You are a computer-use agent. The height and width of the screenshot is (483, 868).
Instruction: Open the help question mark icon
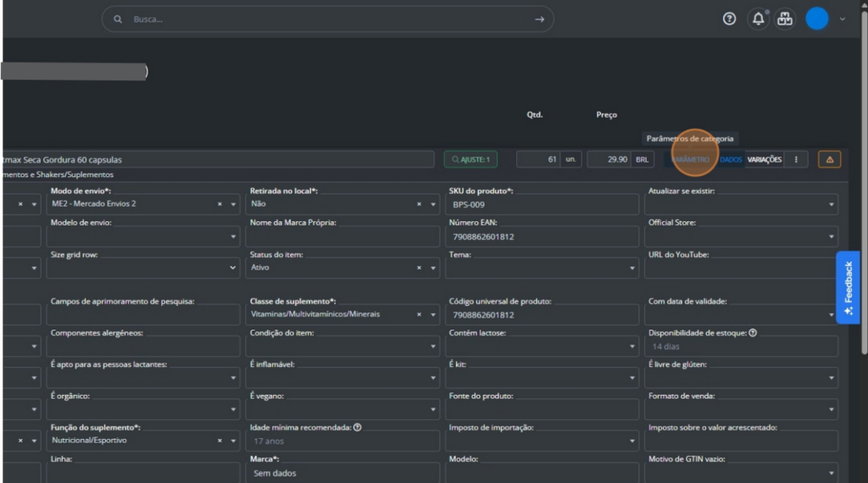click(x=729, y=19)
